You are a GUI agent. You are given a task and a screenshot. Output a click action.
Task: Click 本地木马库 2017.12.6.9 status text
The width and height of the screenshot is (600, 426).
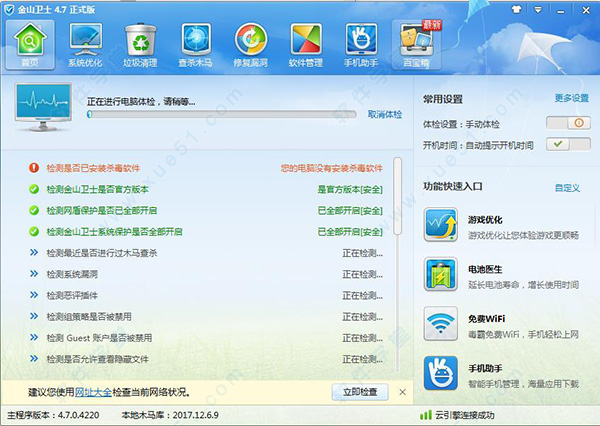(170, 415)
